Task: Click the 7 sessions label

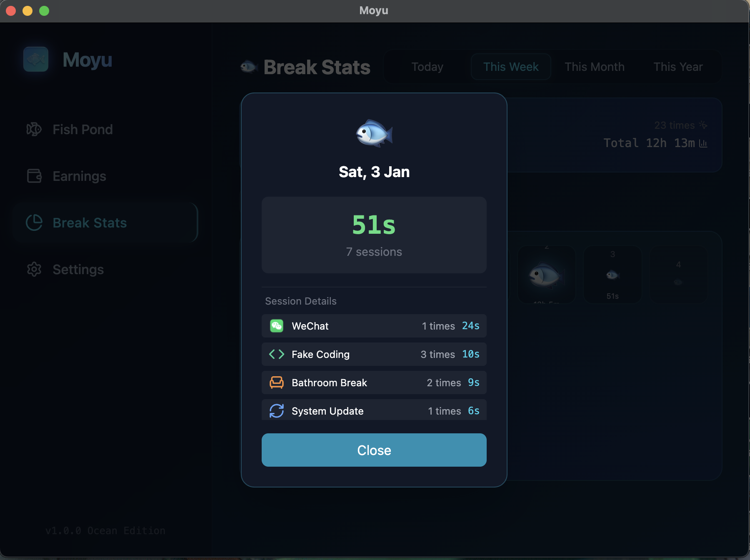Action: (374, 252)
